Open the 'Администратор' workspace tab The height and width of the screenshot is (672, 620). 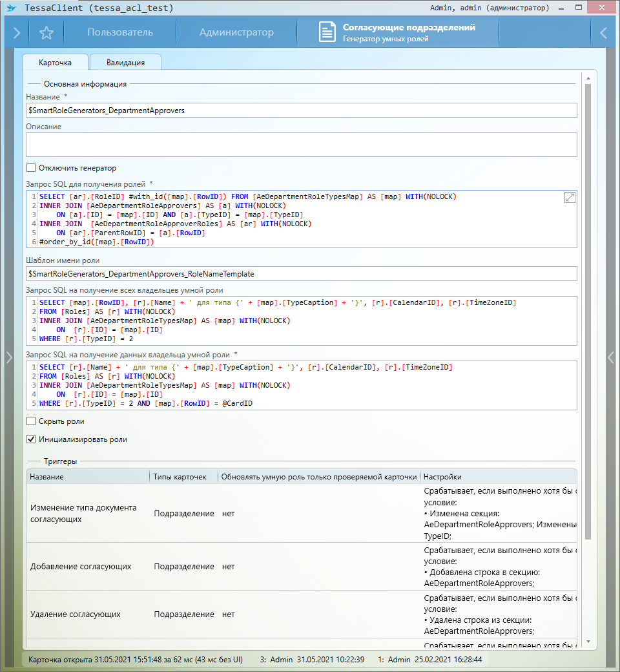point(236,33)
